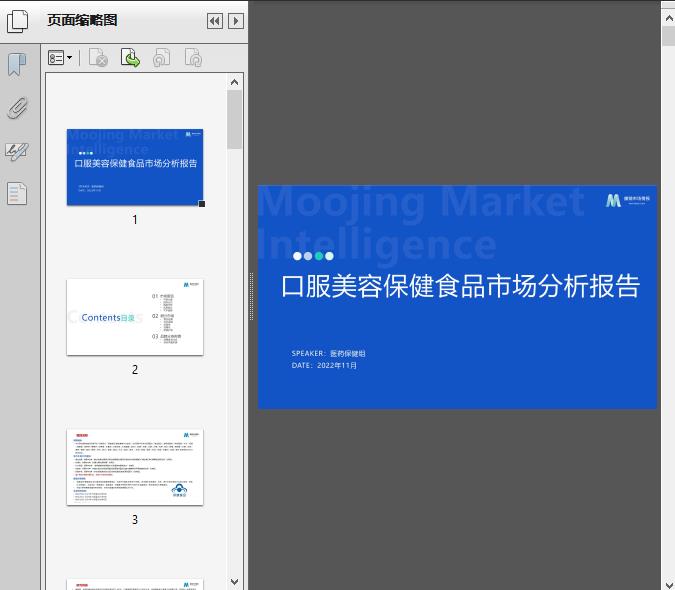Select the Contents page 2 thumbnail
The image size is (675, 590).
coord(135,317)
